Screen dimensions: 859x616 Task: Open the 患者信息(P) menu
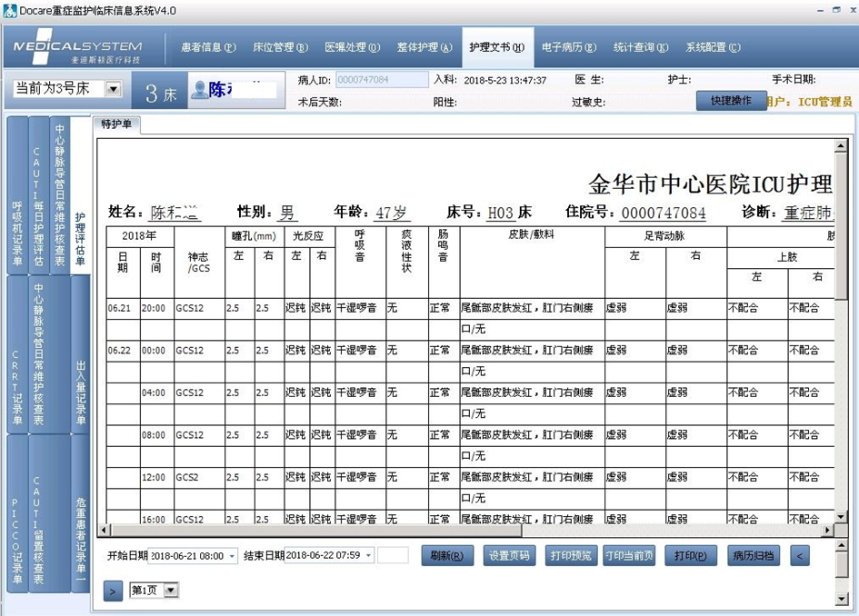click(x=209, y=47)
